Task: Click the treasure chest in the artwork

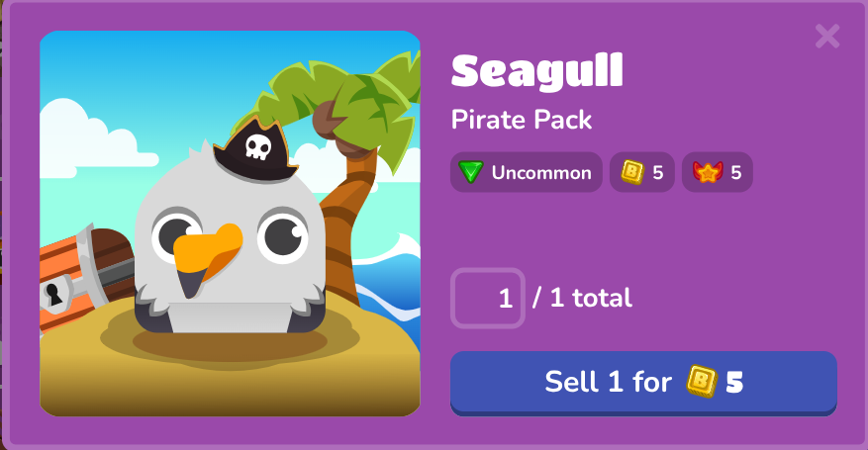Action: point(84,276)
